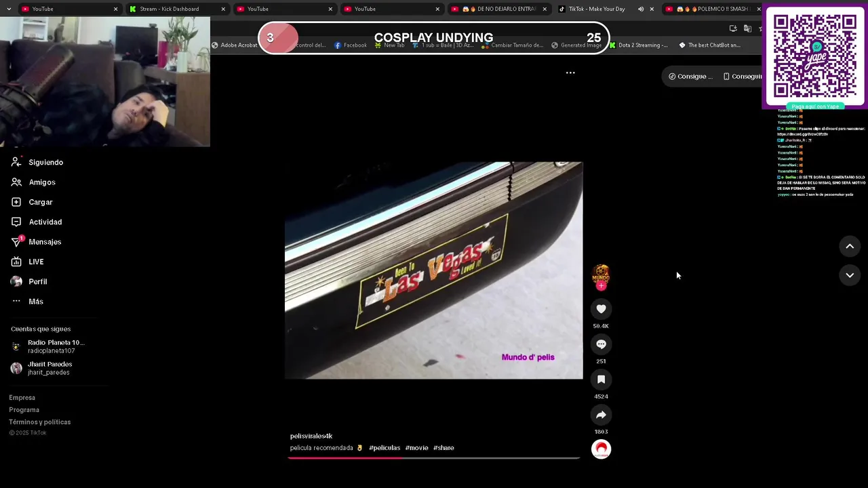Open the New Tab bookmark

point(389,45)
